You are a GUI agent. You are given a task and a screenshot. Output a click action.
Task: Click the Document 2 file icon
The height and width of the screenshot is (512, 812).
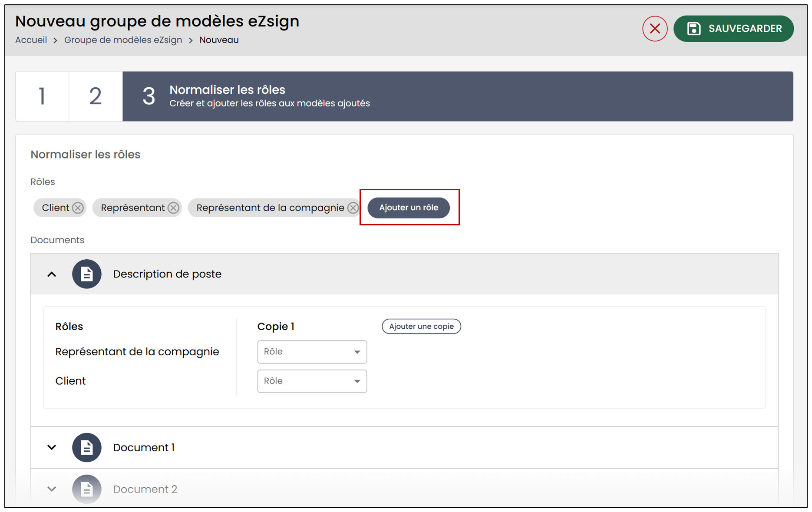click(x=87, y=489)
